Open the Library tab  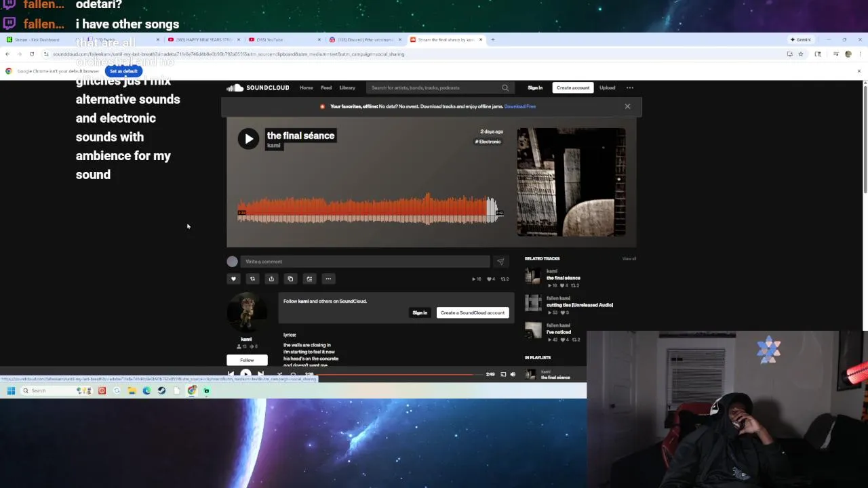(347, 87)
